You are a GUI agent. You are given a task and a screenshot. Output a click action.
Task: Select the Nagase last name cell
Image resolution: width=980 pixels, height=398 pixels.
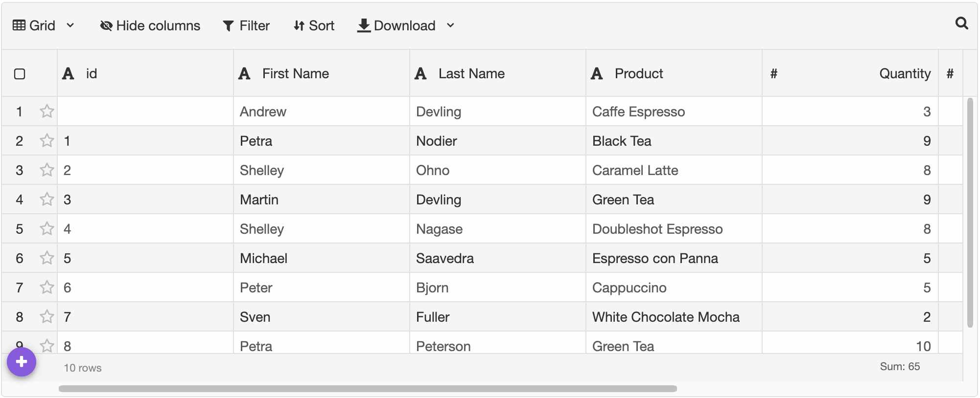click(x=498, y=229)
